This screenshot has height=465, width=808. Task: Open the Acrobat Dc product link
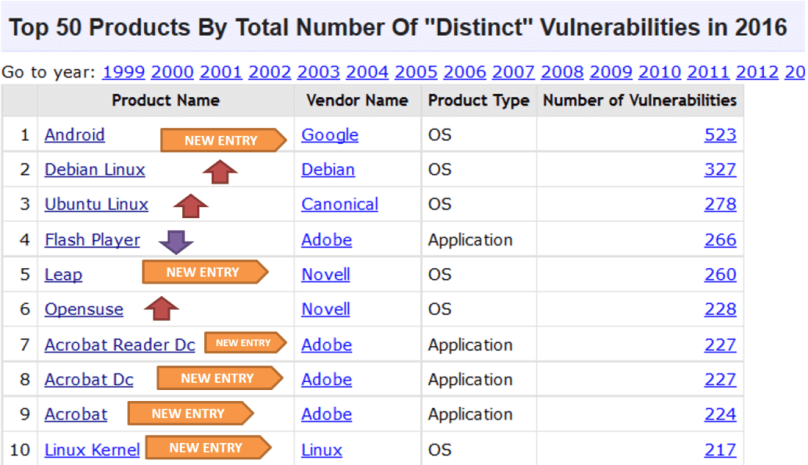pos(89,380)
